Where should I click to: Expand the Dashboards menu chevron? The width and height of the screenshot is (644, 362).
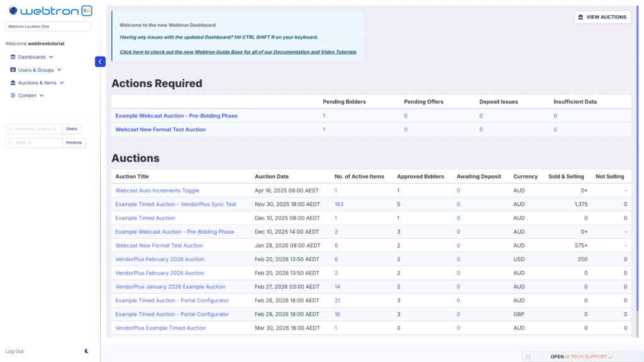(51, 57)
